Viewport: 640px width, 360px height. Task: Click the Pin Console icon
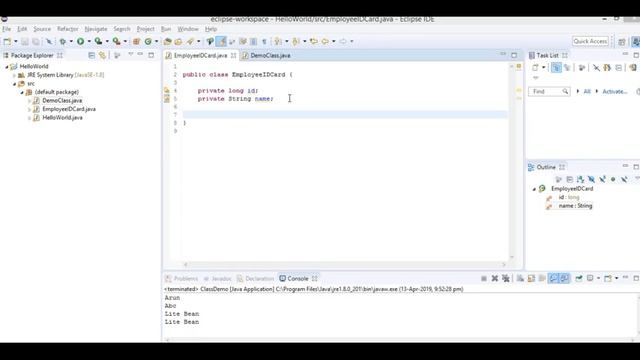[579, 278]
